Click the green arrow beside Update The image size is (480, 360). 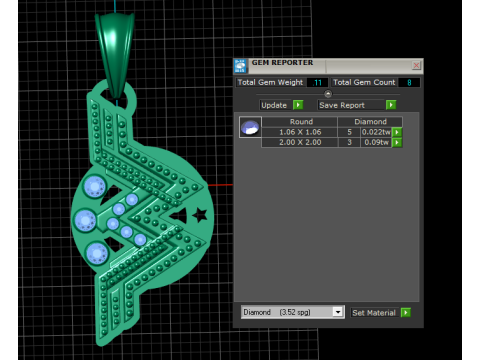[298, 105]
